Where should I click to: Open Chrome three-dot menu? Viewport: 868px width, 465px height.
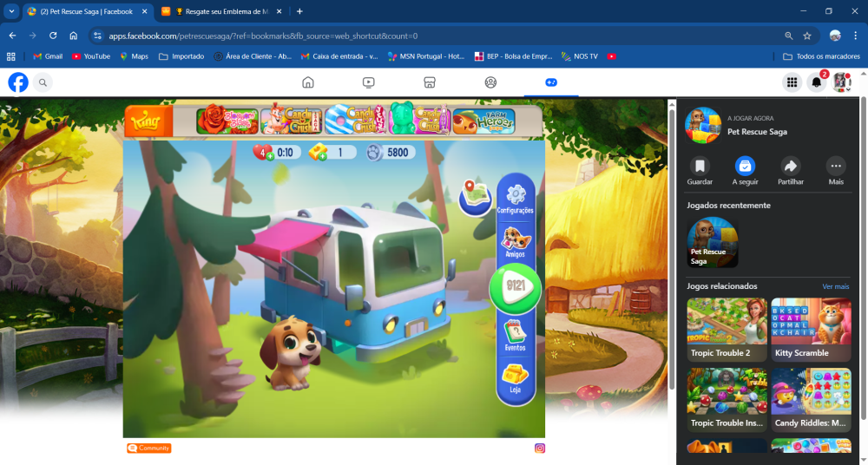pos(855,36)
